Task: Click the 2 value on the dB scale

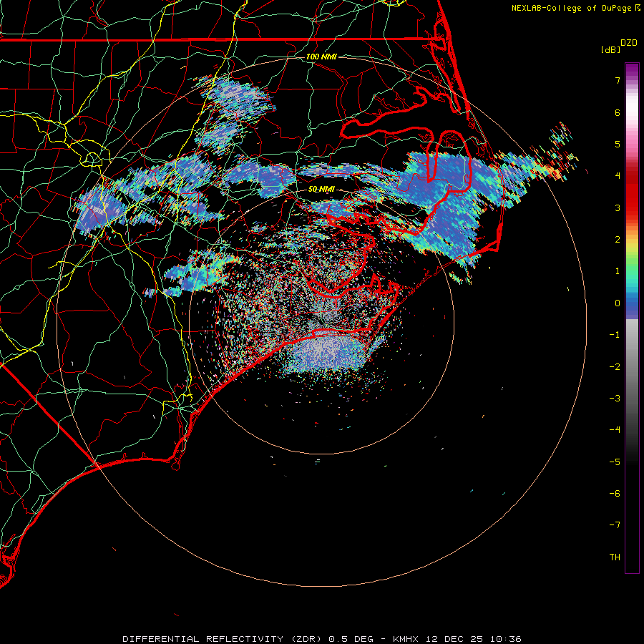Action: pos(618,240)
